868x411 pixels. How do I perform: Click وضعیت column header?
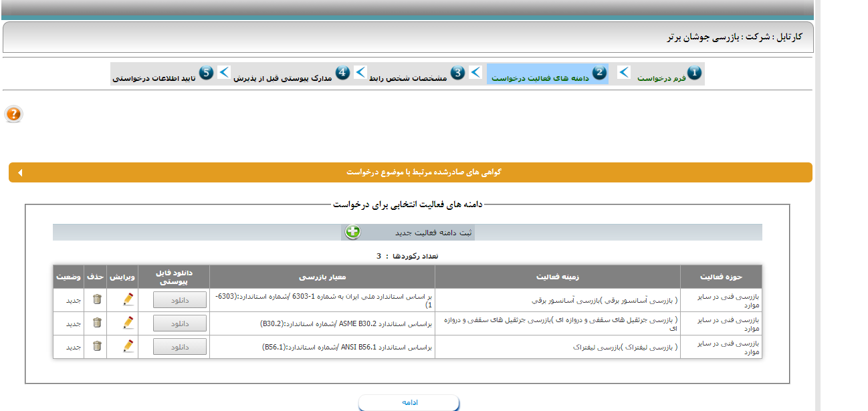tap(69, 277)
